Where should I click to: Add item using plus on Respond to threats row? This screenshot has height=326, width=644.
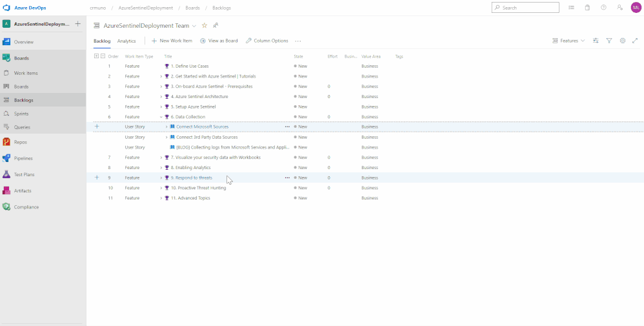(97, 178)
